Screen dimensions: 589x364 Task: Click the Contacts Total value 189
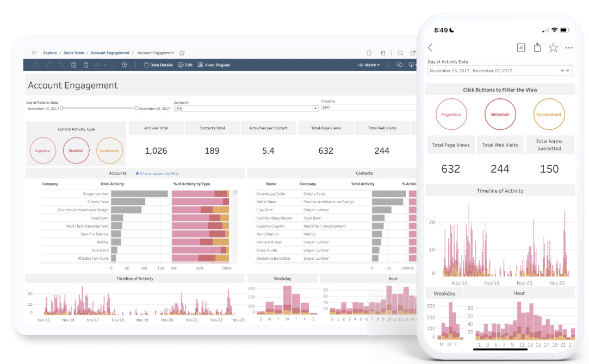[x=212, y=151]
